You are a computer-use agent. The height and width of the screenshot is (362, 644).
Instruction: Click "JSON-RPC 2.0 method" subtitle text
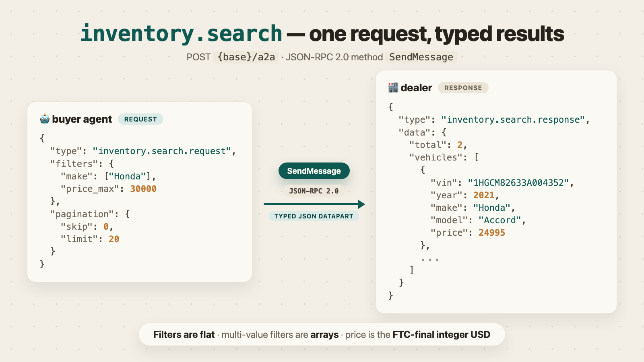coord(334,57)
